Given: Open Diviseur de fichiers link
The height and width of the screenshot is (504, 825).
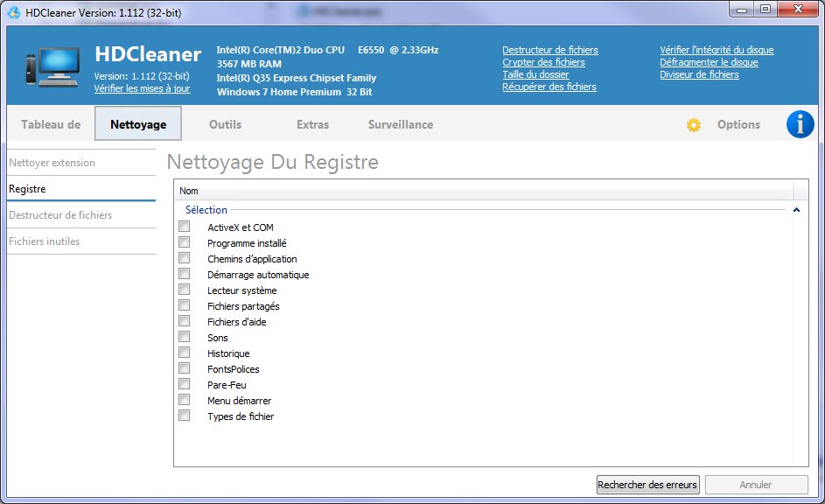Looking at the screenshot, I should (x=699, y=74).
